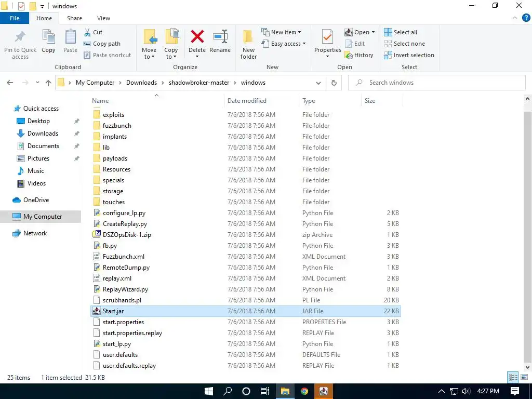
Task: Select OneDrive in navigation pane
Action: pos(36,200)
